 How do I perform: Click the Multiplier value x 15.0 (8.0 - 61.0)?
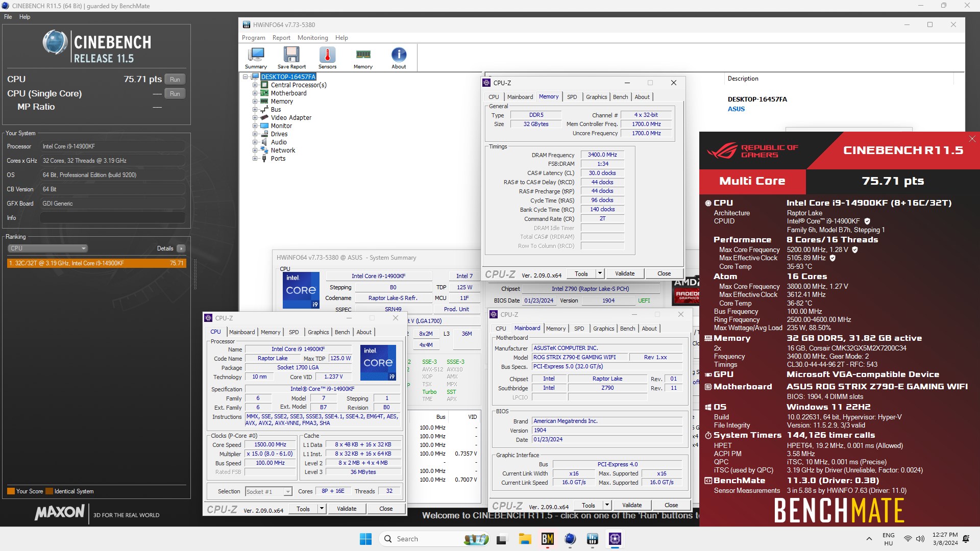(270, 454)
